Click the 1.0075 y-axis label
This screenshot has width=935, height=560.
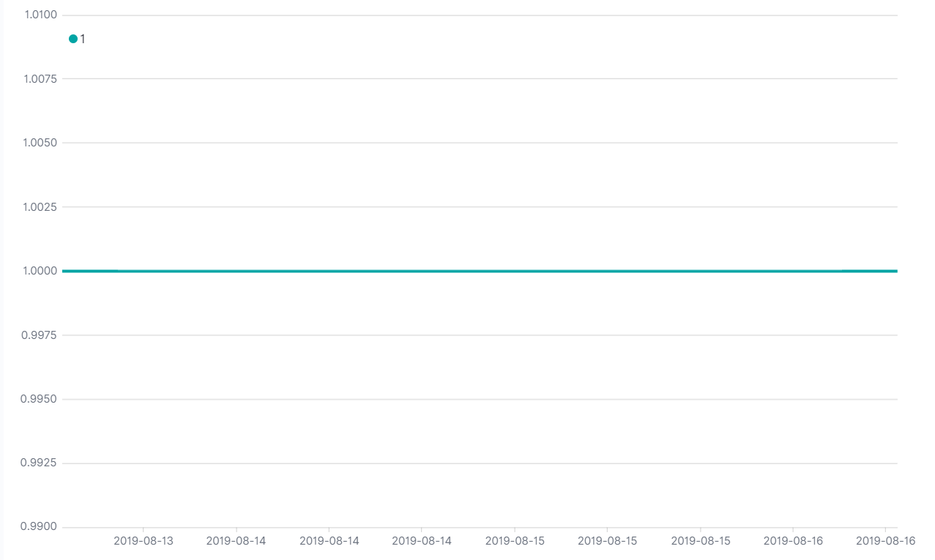(x=41, y=78)
